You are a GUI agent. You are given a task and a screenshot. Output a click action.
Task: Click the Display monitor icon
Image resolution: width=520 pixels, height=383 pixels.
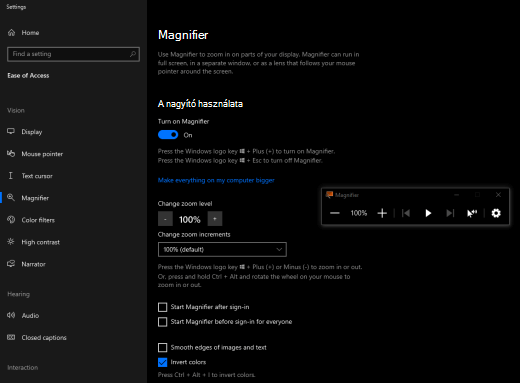click(11, 131)
